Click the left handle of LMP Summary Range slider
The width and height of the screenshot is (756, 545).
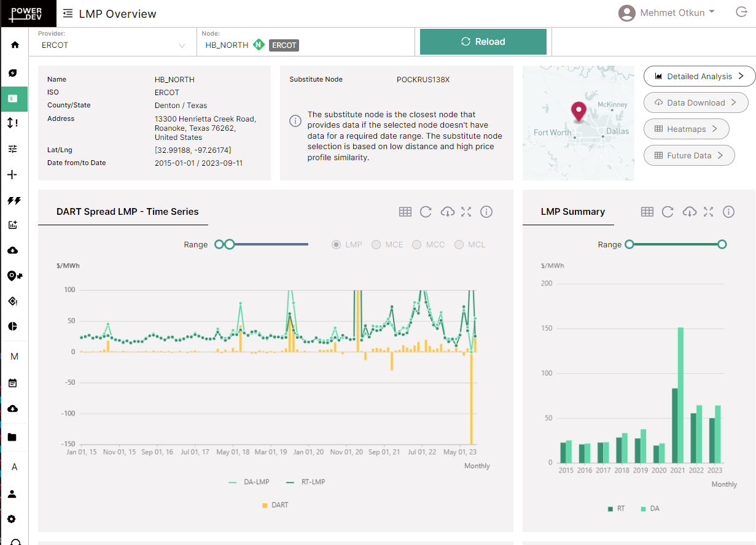629,244
